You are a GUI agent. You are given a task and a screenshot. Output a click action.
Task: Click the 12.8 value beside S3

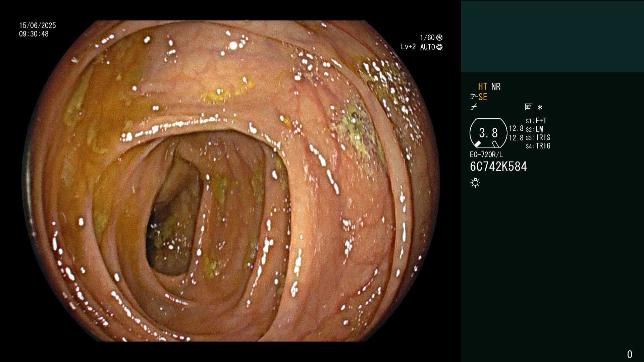[516, 138]
